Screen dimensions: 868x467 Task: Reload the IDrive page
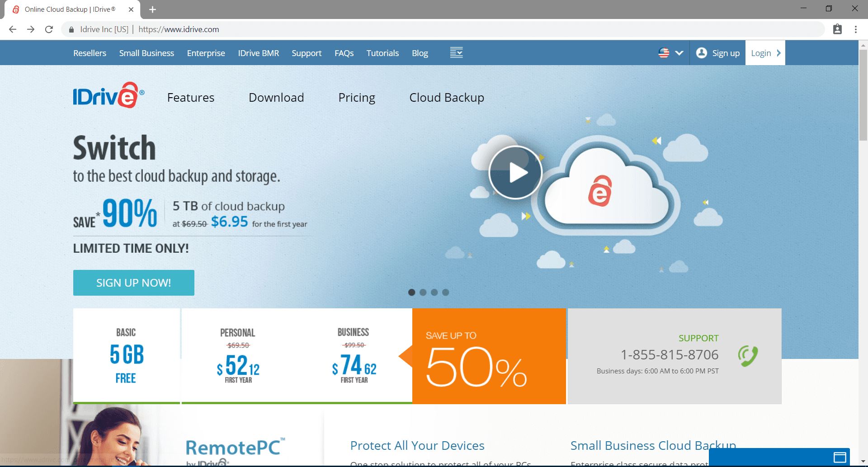49,29
